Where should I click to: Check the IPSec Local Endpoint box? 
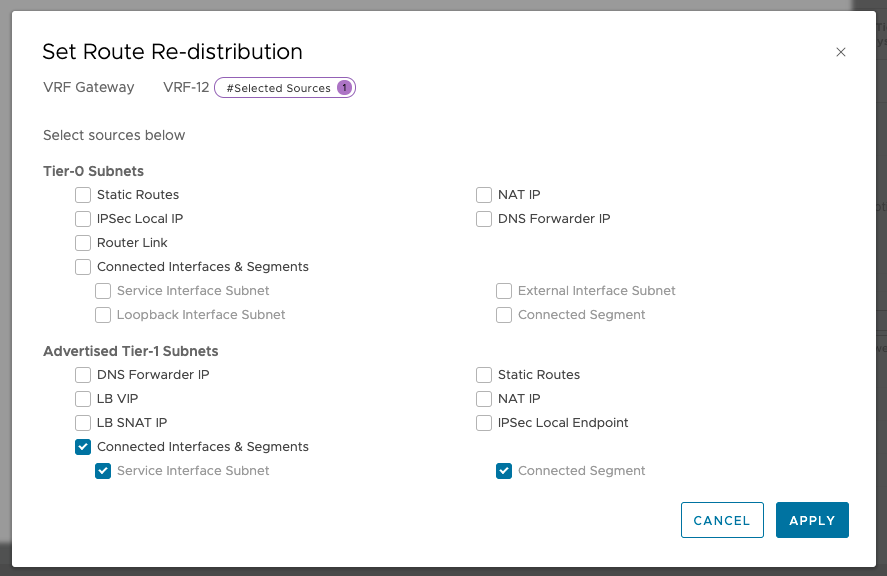pyautogui.click(x=484, y=423)
